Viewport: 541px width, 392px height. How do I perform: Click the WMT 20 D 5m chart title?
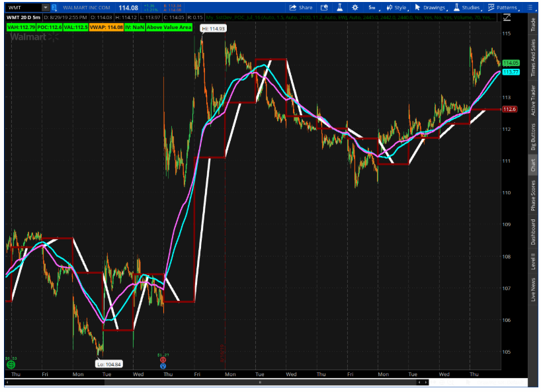[x=23, y=17]
